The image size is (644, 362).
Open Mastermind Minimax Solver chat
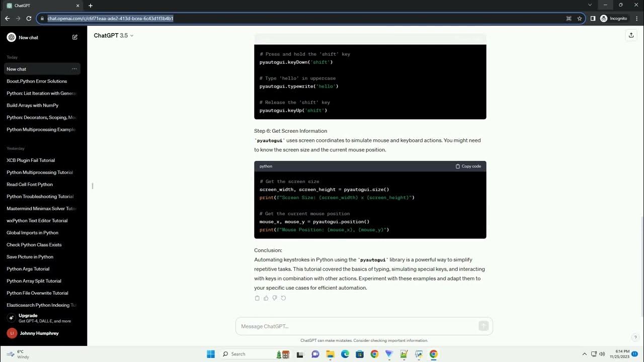coord(42,208)
